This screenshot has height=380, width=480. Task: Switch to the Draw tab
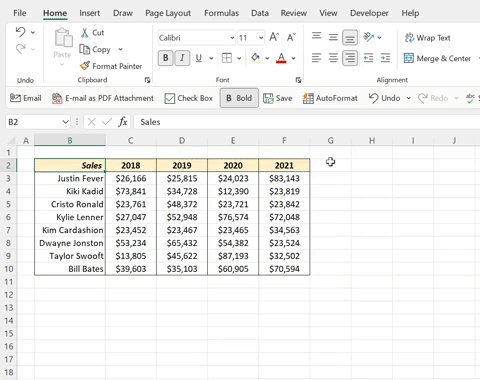pos(123,13)
